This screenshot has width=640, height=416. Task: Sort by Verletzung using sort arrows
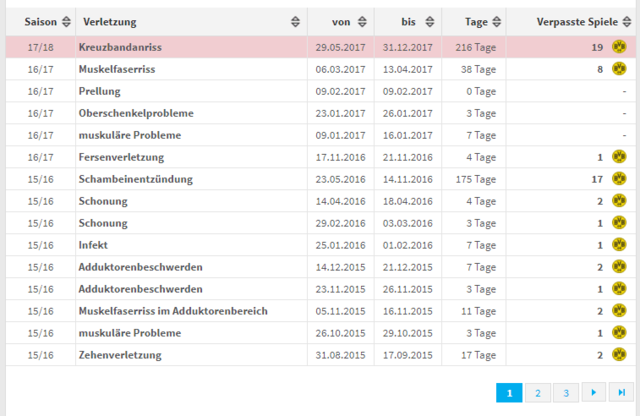point(296,22)
